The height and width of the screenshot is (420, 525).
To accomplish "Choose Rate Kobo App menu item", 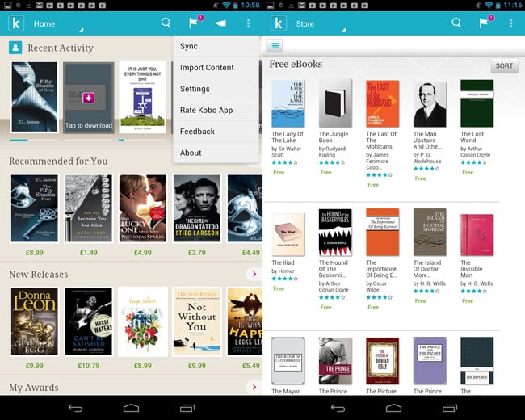I will tap(216, 110).
